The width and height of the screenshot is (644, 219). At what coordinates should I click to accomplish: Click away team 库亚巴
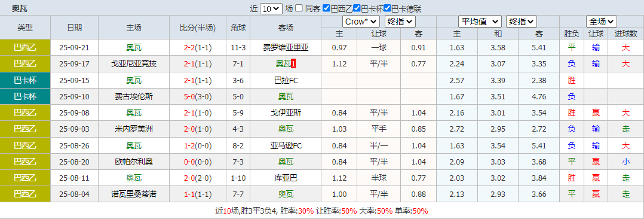point(286,178)
